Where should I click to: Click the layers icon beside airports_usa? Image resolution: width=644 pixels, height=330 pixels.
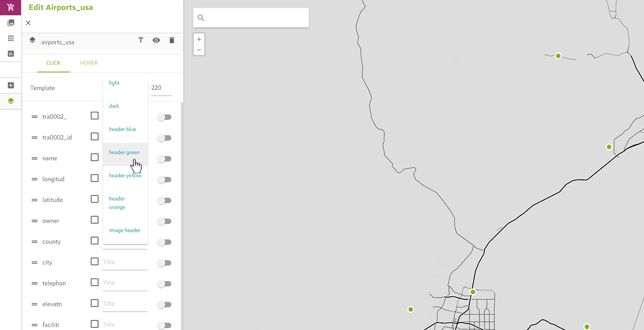pos(33,40)
